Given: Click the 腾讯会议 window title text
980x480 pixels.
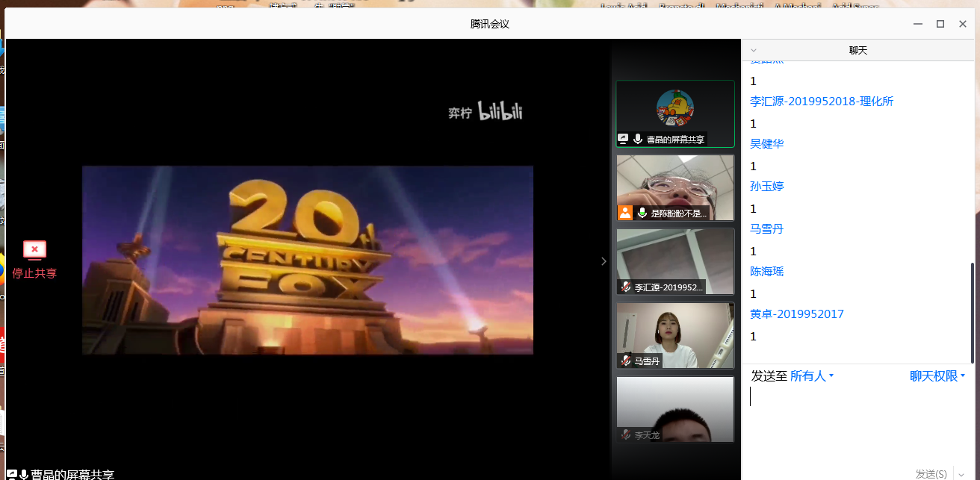Looking at the screenshot, I should [490, 24].
